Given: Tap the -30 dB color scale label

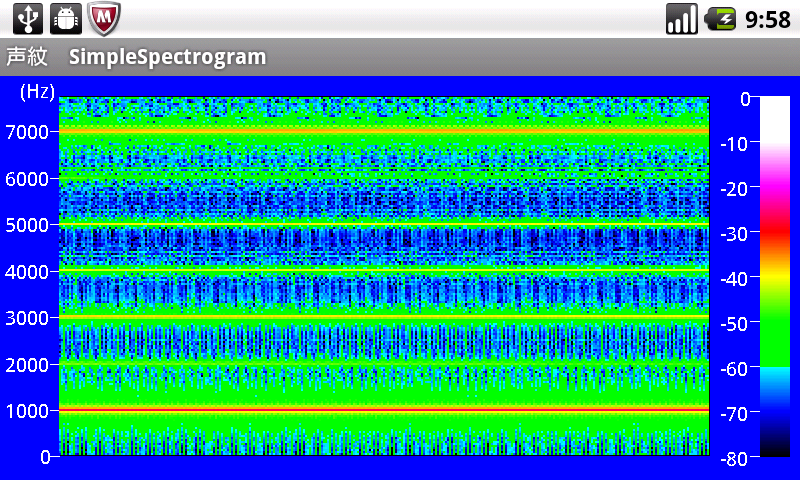Looking at the screenshot, I should pyautogui.click(x=734, y=234).
